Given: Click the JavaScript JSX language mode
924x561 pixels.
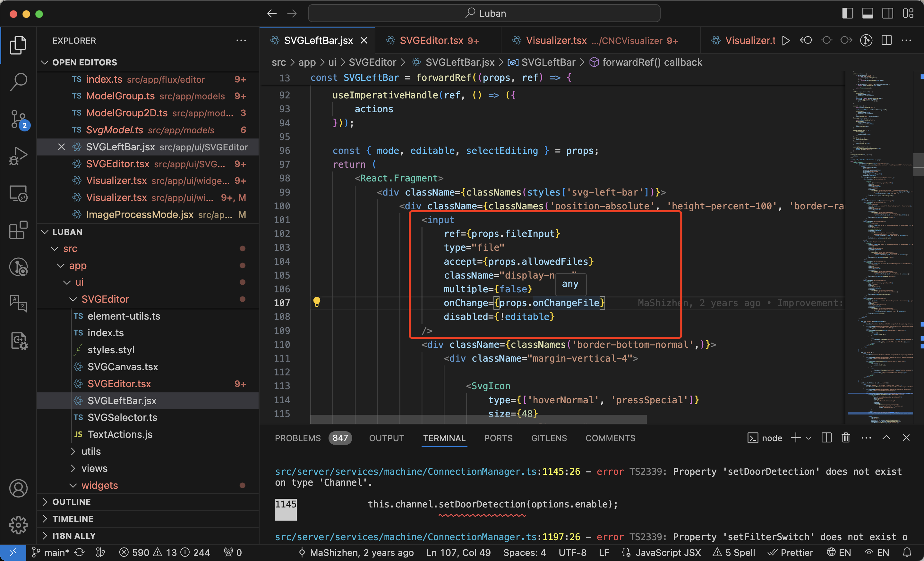Looking at the screenshot, I should pos(668,552).
